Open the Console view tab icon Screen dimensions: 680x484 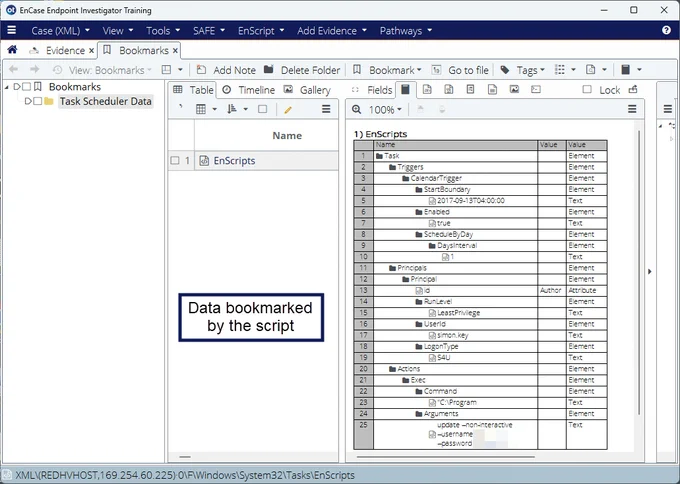tap(536, 89)
